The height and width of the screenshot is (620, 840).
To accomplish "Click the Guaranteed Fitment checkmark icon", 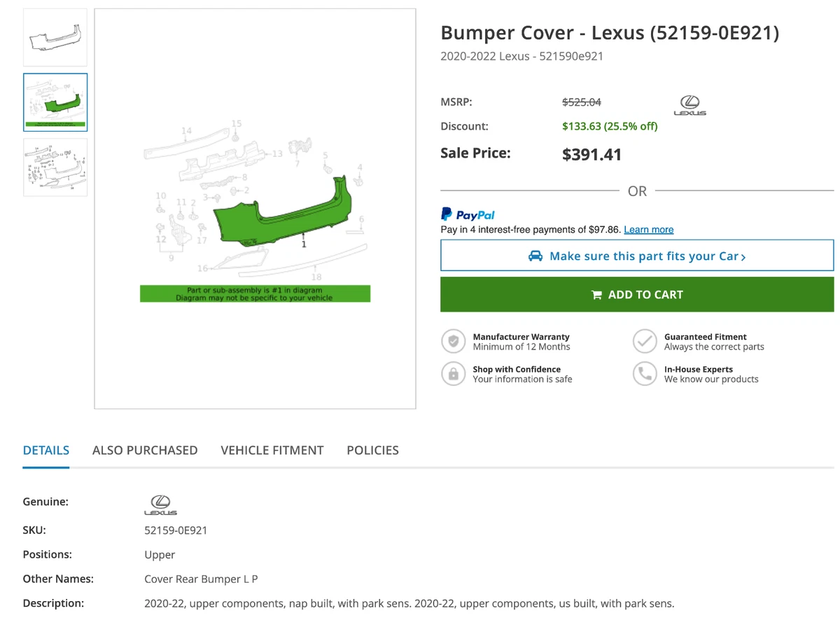I will pyautogui.click(x=644, y=341).
